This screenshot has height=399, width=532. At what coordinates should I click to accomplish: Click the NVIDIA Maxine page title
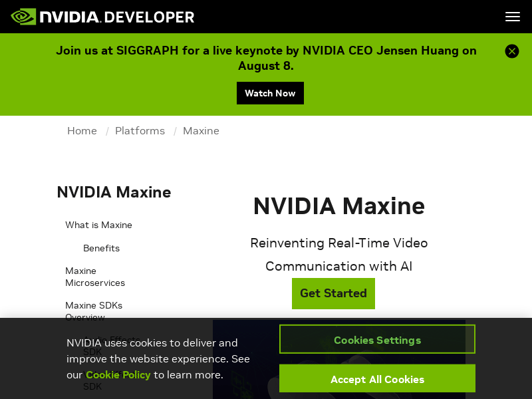click(338, 206)
